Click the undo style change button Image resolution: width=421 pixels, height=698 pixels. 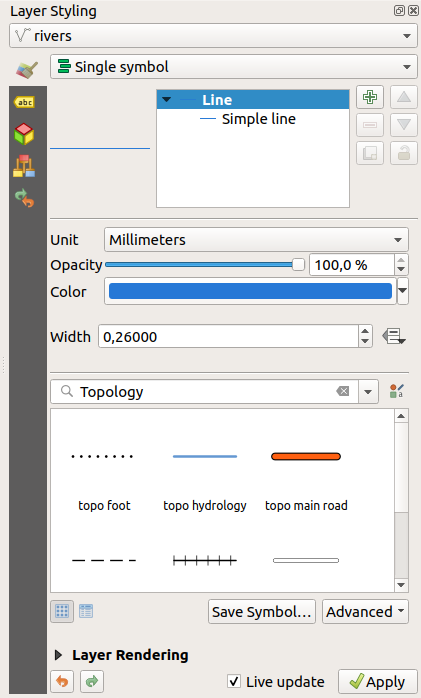pyautogui.click(x=62, y=682)
